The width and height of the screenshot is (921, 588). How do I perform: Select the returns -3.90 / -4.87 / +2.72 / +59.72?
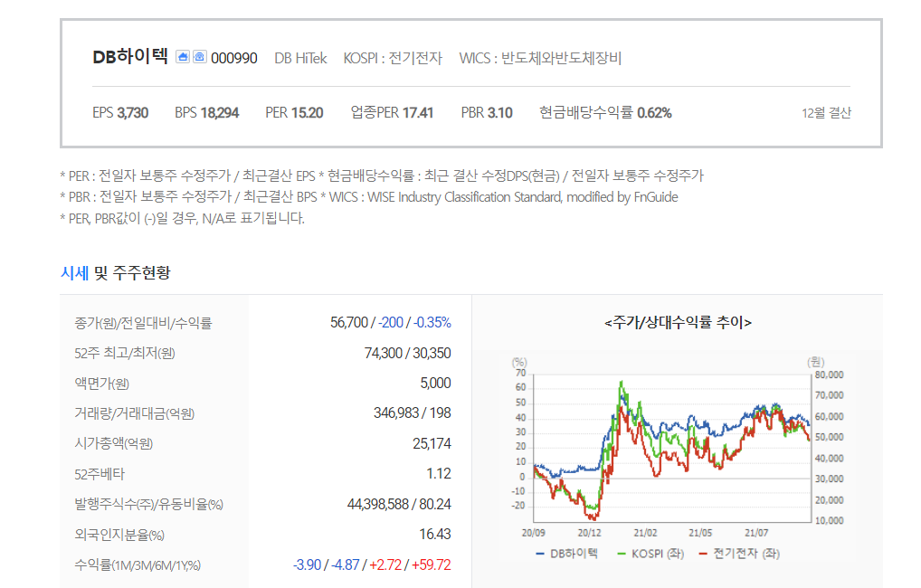coord(372,565)
